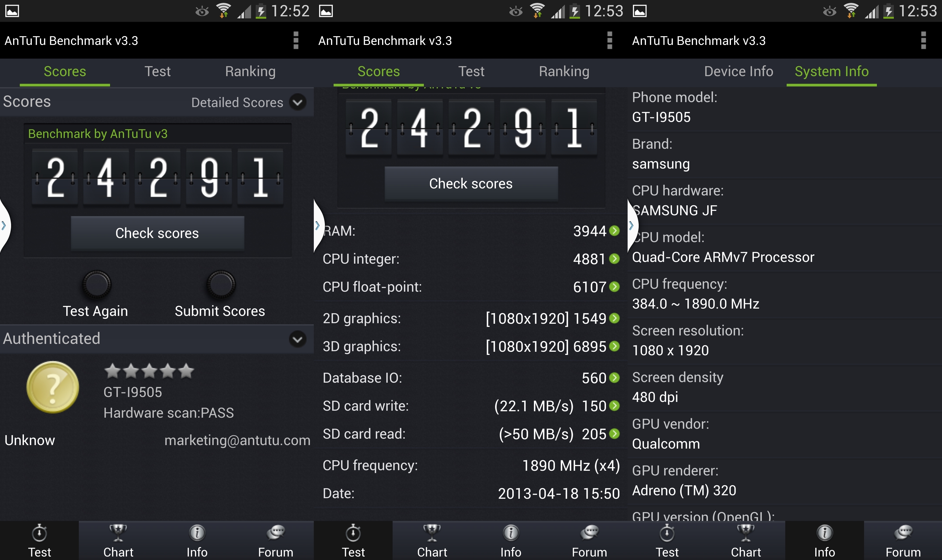Open the Device Info tab
Image resolution: width=942 pixels, height=560 pixels.
739,71
